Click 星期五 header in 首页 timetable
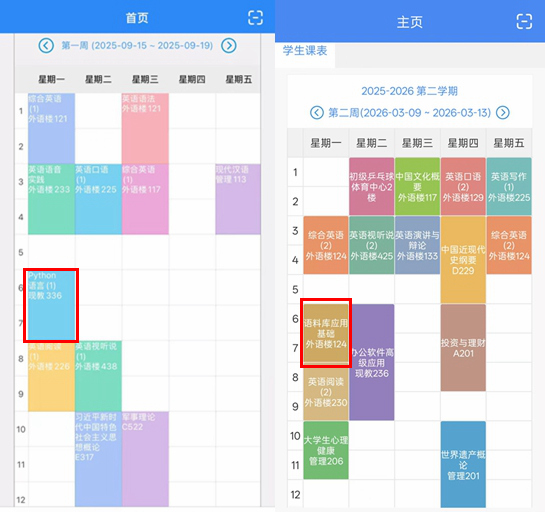Viewport: 545px width, 512px height. (x=238, y=80)
